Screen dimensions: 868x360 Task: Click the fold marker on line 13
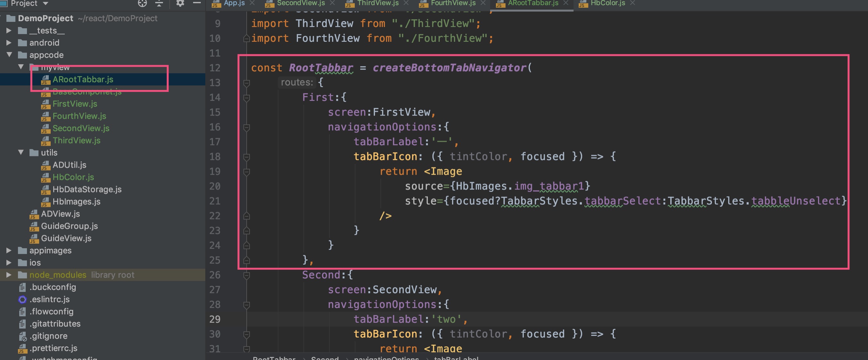247,83
